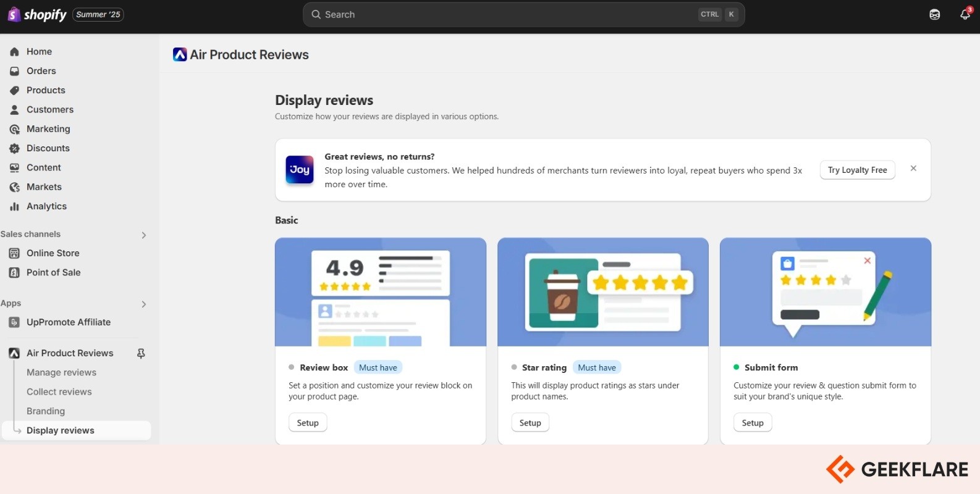Click the Customers person icon

pos(14,110)
